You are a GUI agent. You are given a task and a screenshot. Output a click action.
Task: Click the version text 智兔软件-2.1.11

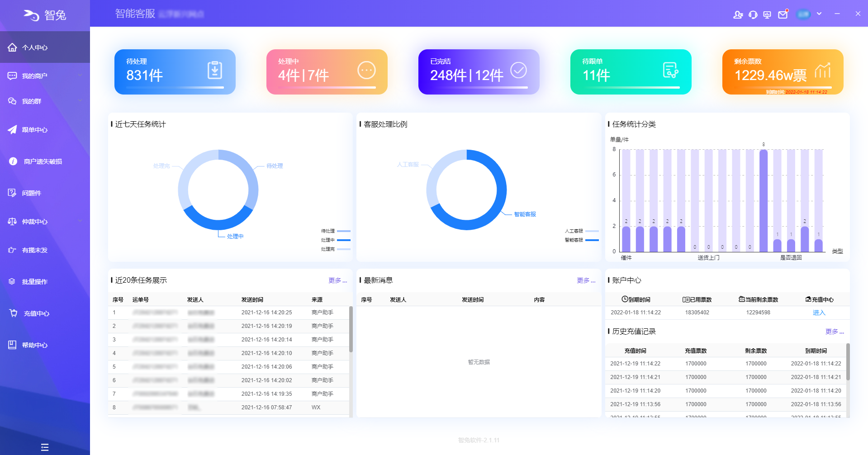(479, 440)
